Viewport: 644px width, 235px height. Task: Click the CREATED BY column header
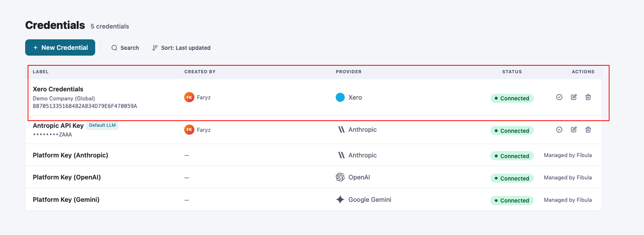click(200, 72)
